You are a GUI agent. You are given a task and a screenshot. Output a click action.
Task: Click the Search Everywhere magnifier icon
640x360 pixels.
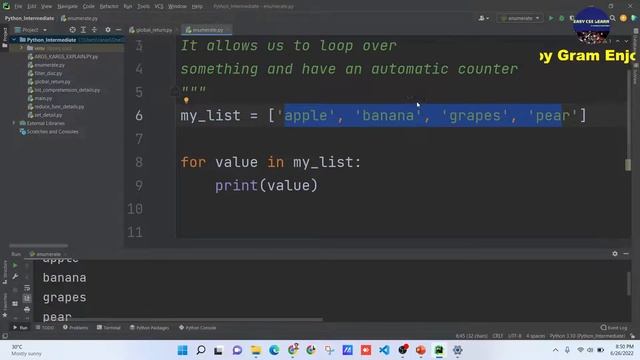tap(613, 18)
